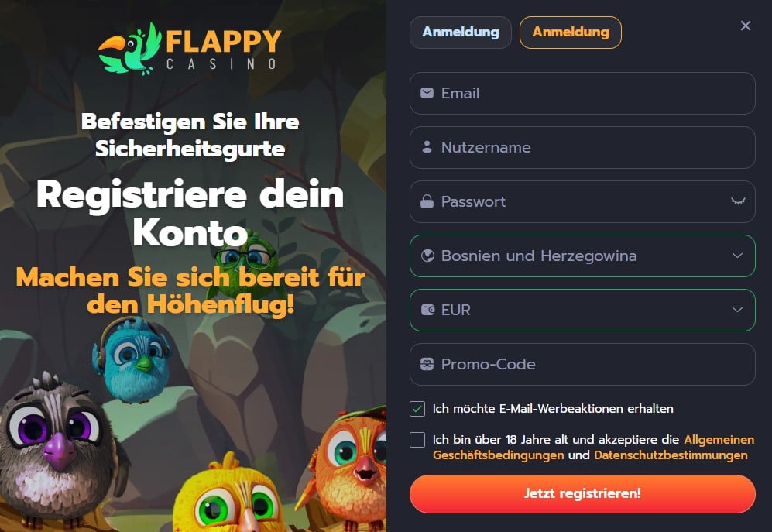Click the envelope icon in Email field
This screenshot has width=772, height=532.
pos(427,93)
